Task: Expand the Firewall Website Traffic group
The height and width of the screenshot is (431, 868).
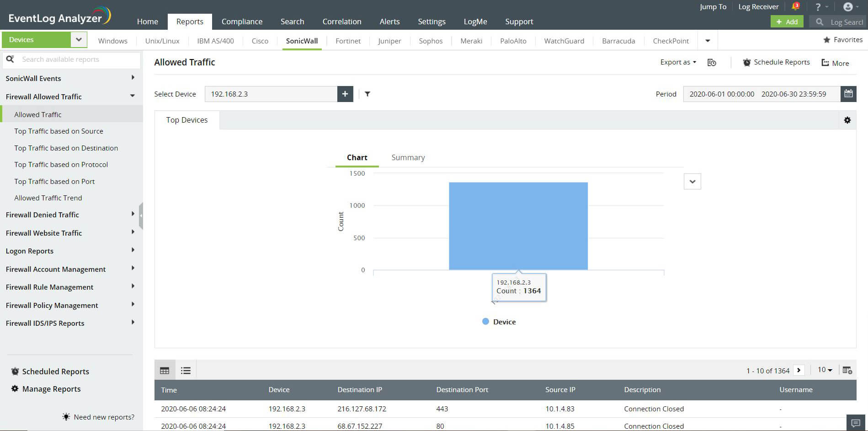Action: coord(133,232)
